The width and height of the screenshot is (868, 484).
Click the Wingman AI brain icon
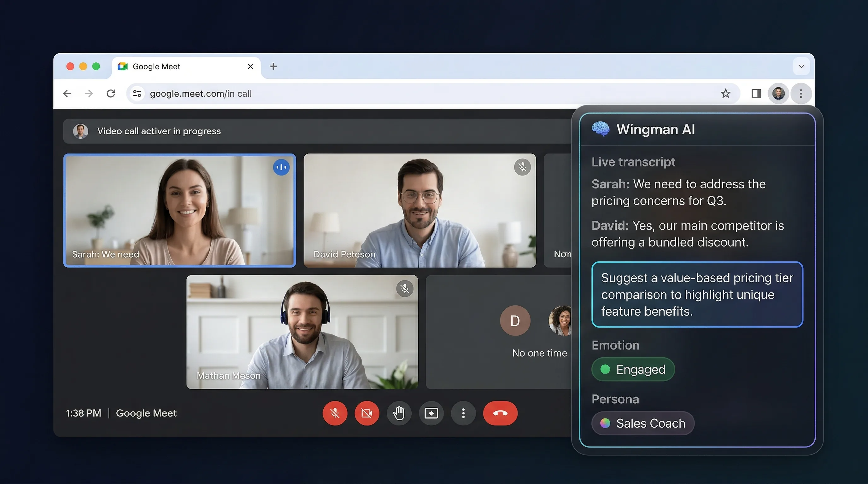[x=600, y=129]
